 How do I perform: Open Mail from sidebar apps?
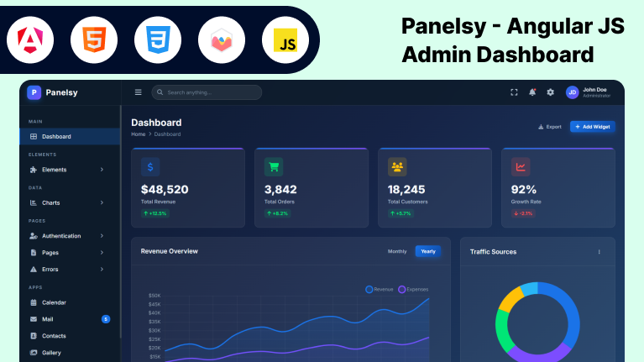pos(70,319)
